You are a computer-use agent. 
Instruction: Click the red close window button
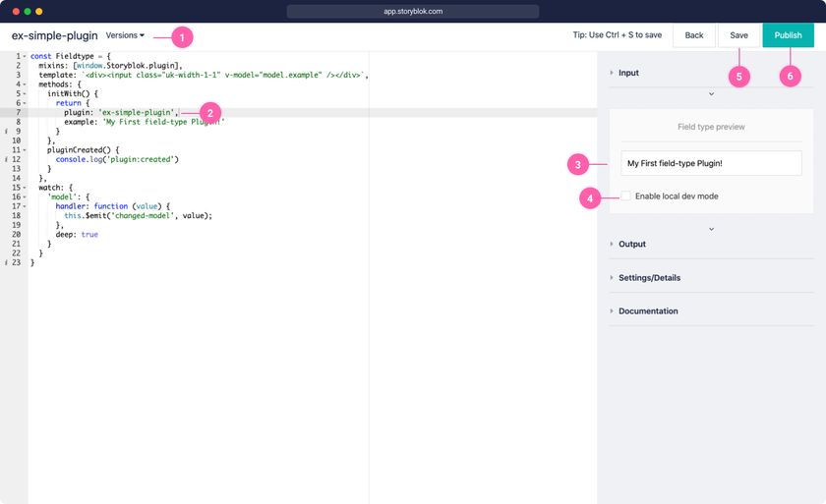click(16, 11)
